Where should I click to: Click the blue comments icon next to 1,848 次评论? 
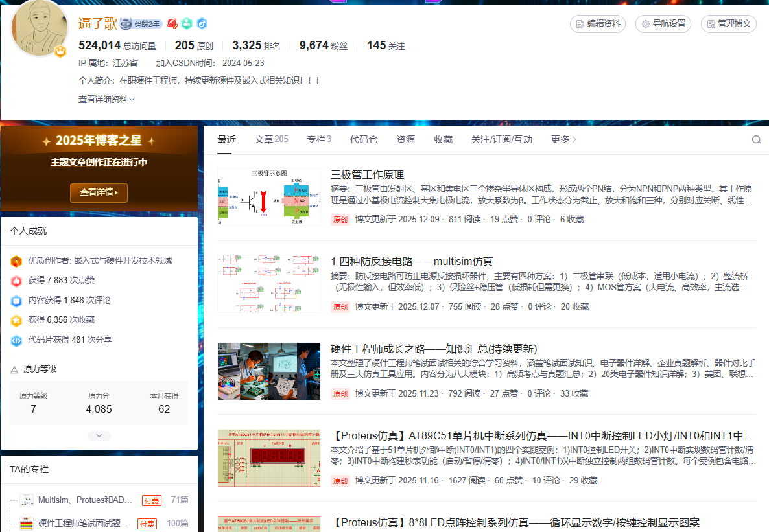pos(16,301)
